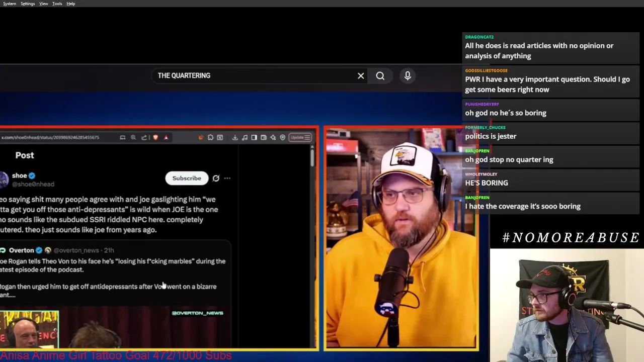The height and width of the screenshot is (362, 644).
Task: Click the magnifier search button
Action: (380, 76)
